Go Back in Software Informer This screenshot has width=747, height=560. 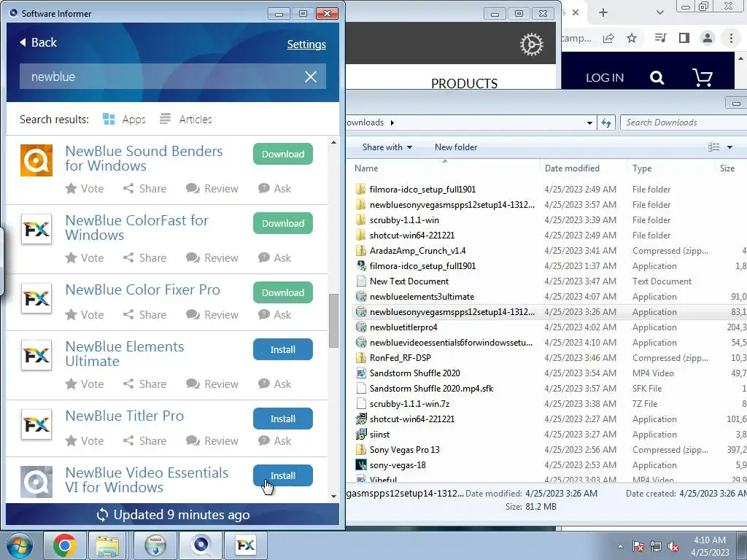(38, 42)
